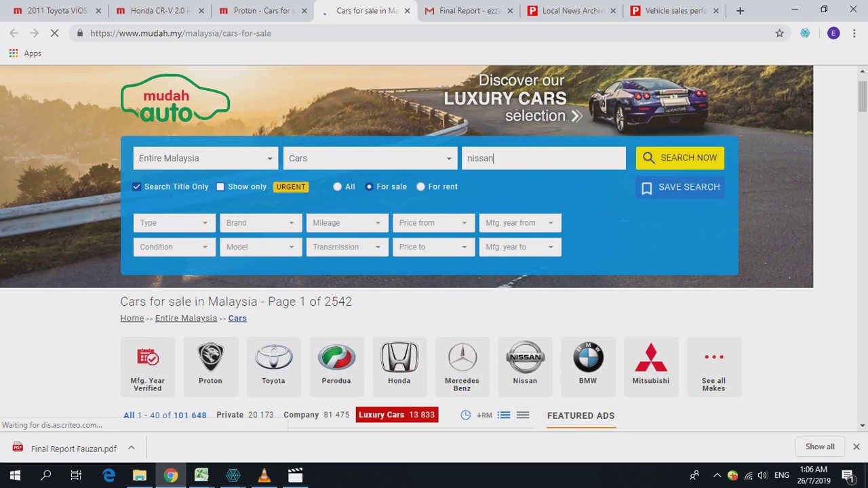The height and width of the screenshot is (488, 868).
Task: Open the Cars category dropdown
Action: [x=370, y=158]
